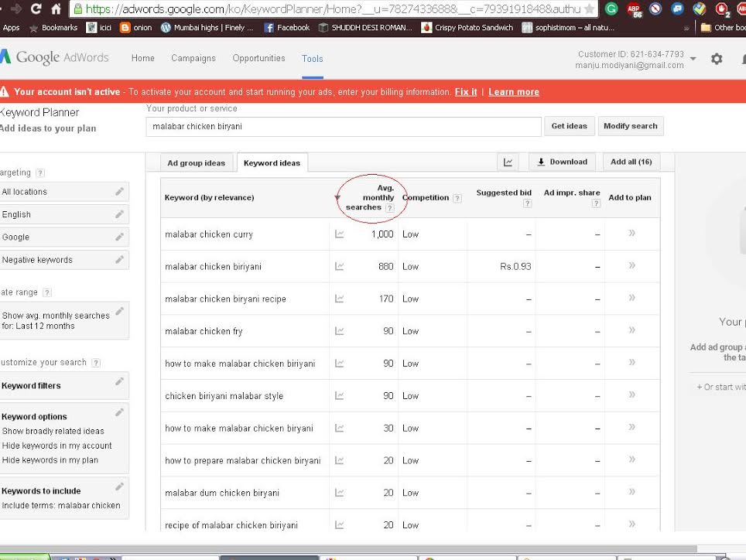The width and height of the screenshot is (746, 560).
Task: Select the 1,000 monthly searches value
Action: point(382,234)
